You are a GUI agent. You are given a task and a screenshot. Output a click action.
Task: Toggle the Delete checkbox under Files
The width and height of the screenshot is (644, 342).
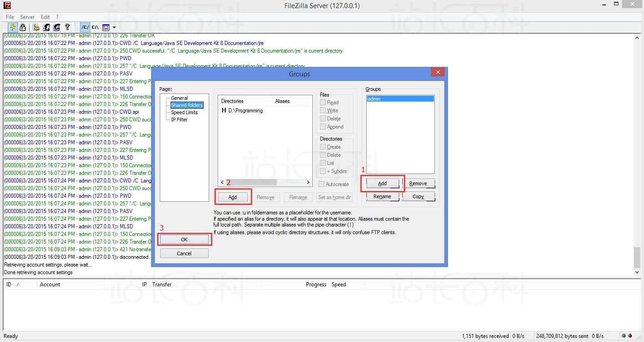tap(323, 119)
